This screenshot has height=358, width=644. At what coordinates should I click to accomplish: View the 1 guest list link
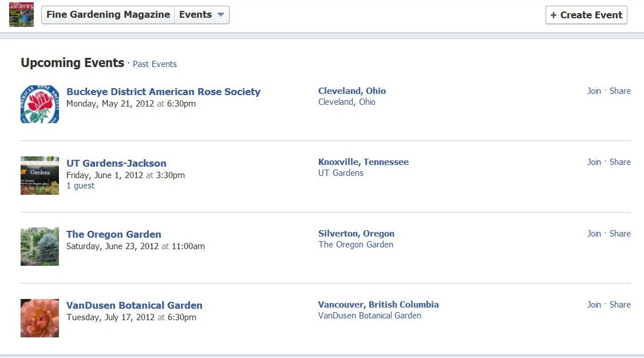pos(81,186)
